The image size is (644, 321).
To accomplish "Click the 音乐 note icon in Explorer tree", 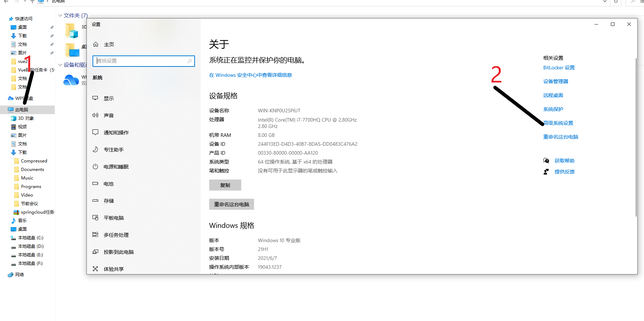I will 14,221.
